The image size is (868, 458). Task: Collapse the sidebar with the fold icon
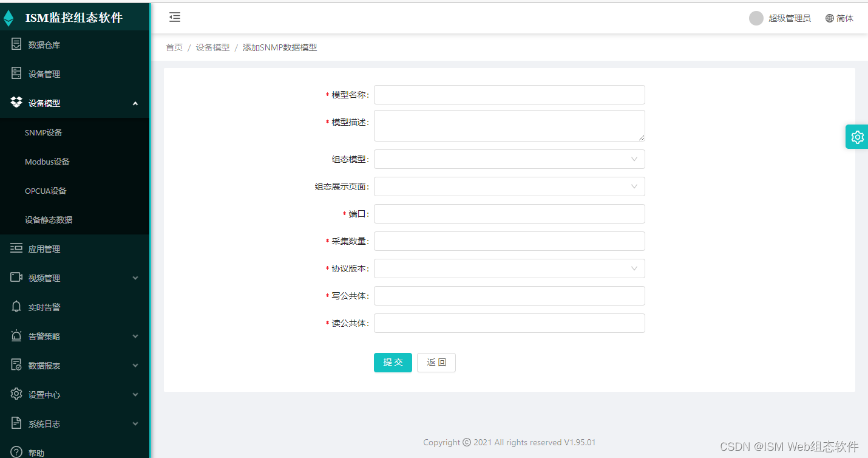coord(175,18)
